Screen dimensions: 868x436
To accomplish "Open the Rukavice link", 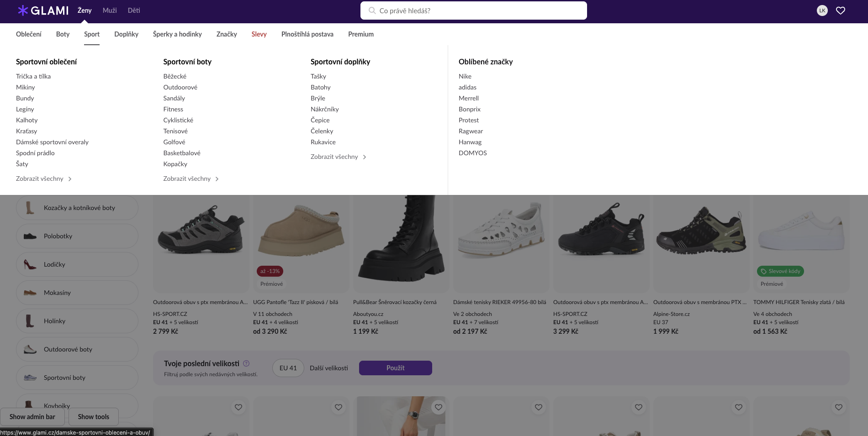I will (323, 142).
